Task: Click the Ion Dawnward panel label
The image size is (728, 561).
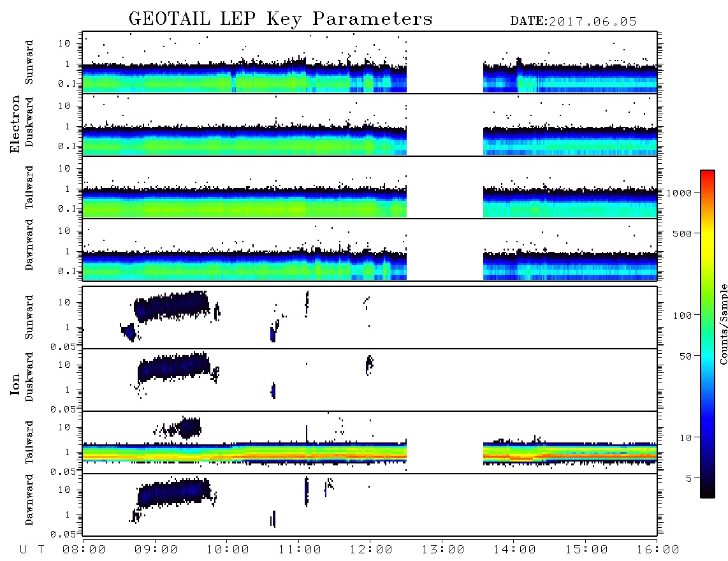Action: [29, 500]
